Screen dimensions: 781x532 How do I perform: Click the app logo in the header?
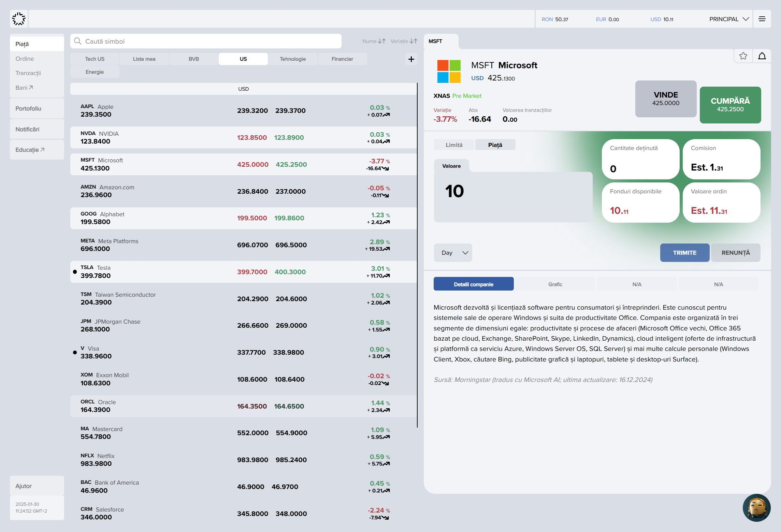[19, 19]
